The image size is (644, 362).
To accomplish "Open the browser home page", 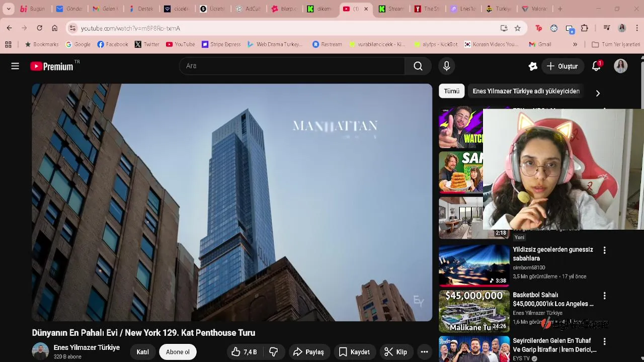I will (54, 28).
